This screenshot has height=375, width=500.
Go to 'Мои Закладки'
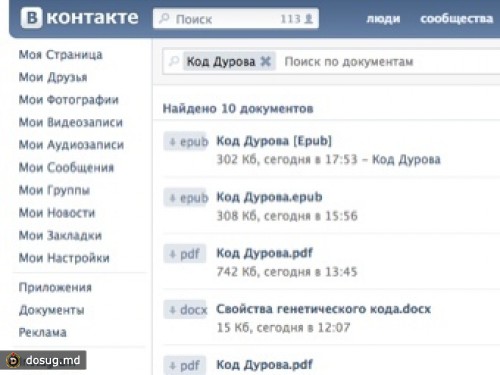pyautogui.click(x=60, y=235)
